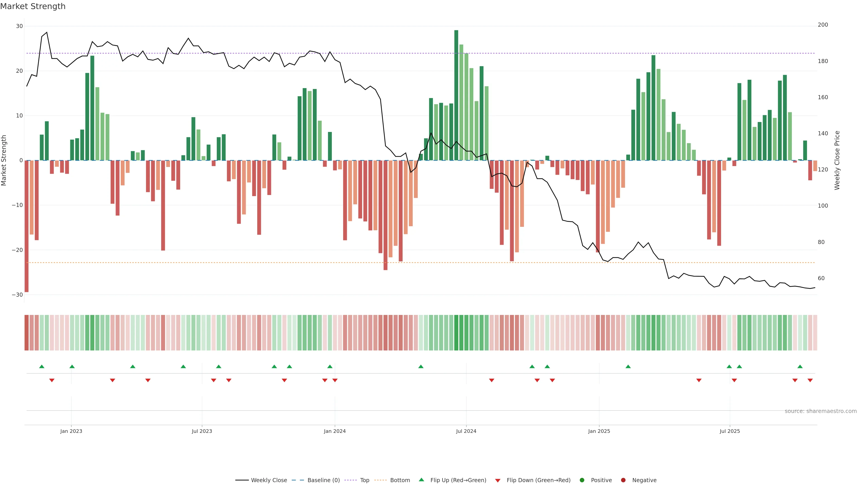The width and height of the screenshot is (868, 488).
Task: Click the darkest green heatmap cell near Jul 2024
Action: tap(456, 333)
